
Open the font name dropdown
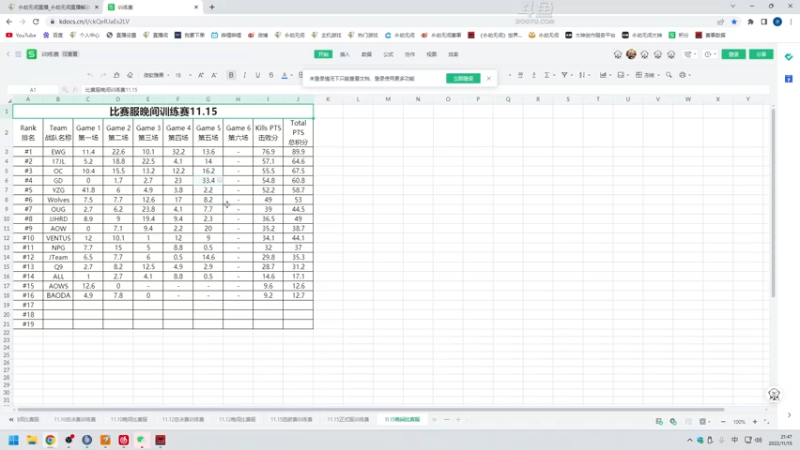(156, 75)
